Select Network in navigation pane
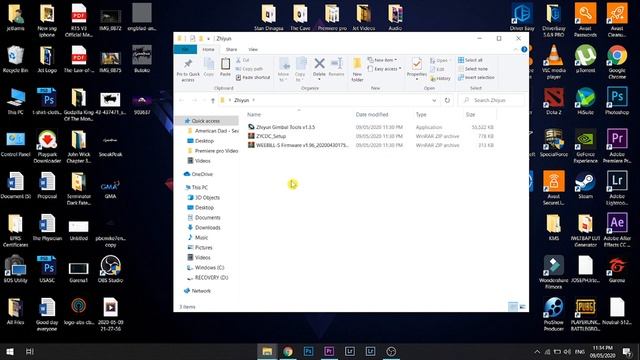 (x=201, y=291)
